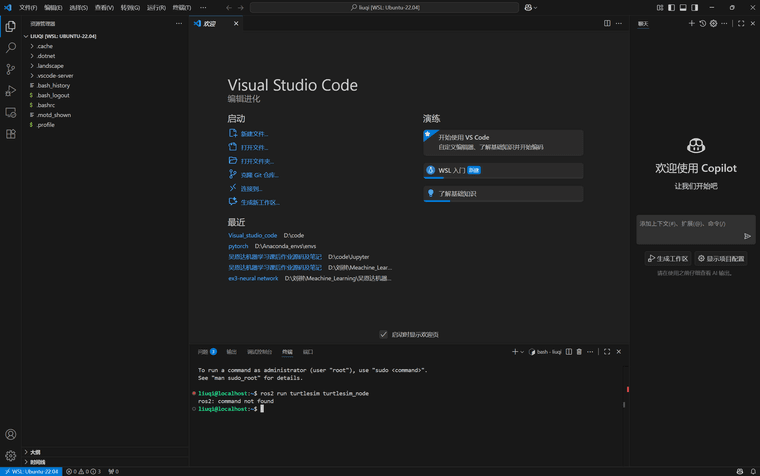The image size is (760, 476).
Task: Toggle the bottom panel visibility
Action: [x=683, y=7]
